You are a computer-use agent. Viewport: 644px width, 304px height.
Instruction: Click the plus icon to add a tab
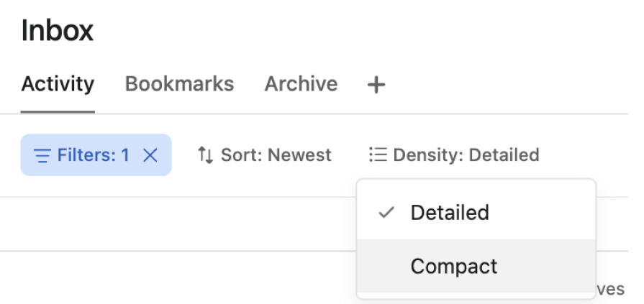[376, 85]
